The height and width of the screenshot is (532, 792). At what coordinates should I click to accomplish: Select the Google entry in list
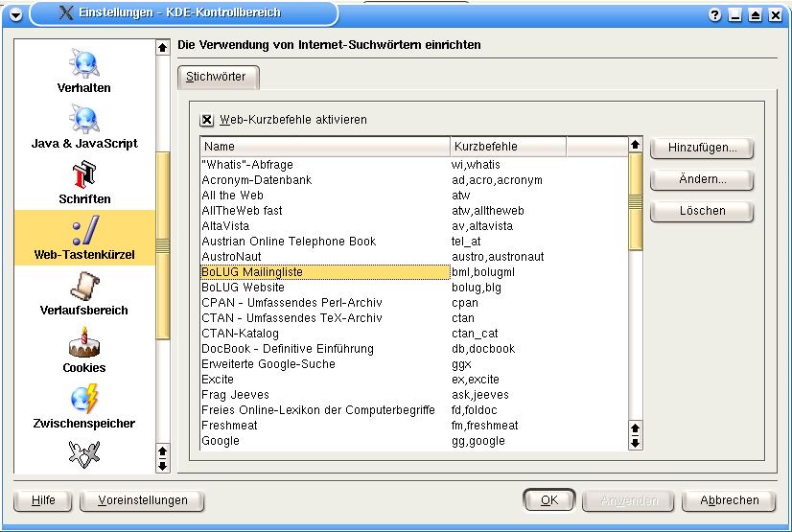221,441
